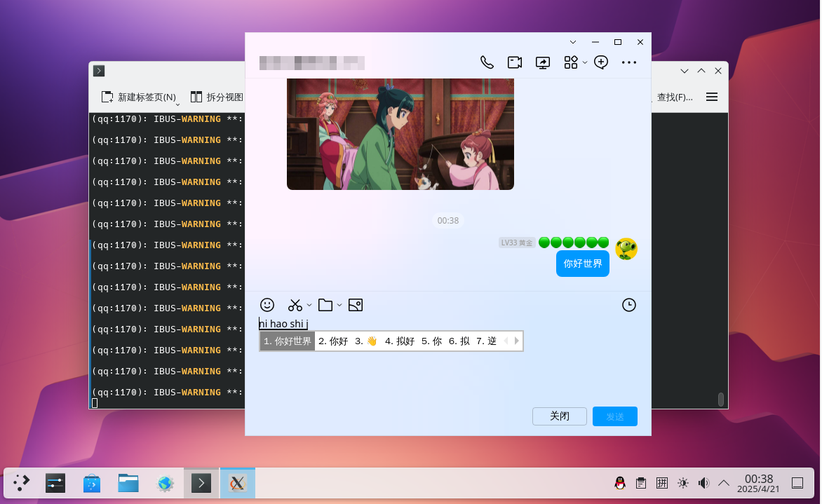The width and height of the screenshot is (822, 504).
Task: Click the blurred contact name in header
Action: pyautogui.click(x=312, y=63)
